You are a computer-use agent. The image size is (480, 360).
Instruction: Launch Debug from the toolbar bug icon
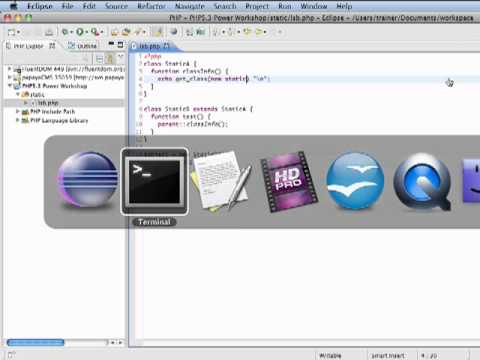[65, 32]
